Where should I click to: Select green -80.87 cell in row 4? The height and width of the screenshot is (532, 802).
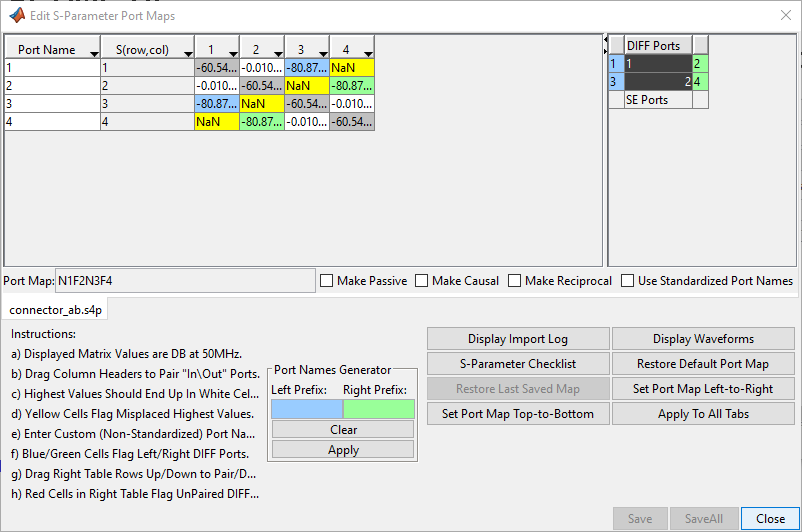262,122
